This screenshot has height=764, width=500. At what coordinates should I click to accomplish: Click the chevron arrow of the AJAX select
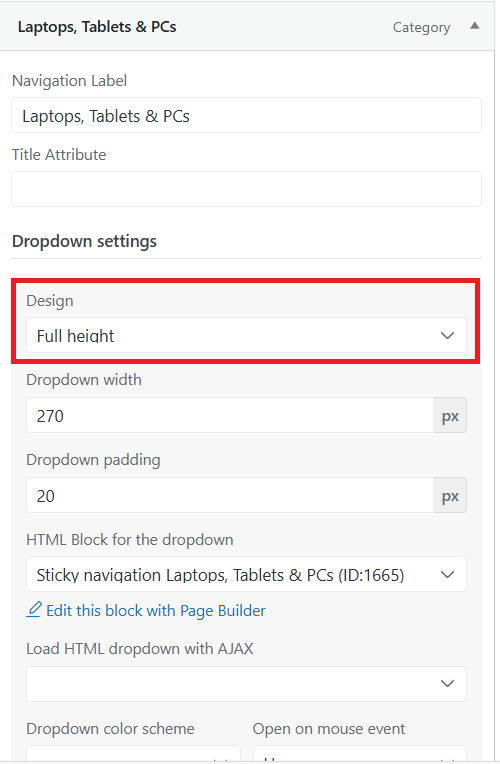coord(447,684)
